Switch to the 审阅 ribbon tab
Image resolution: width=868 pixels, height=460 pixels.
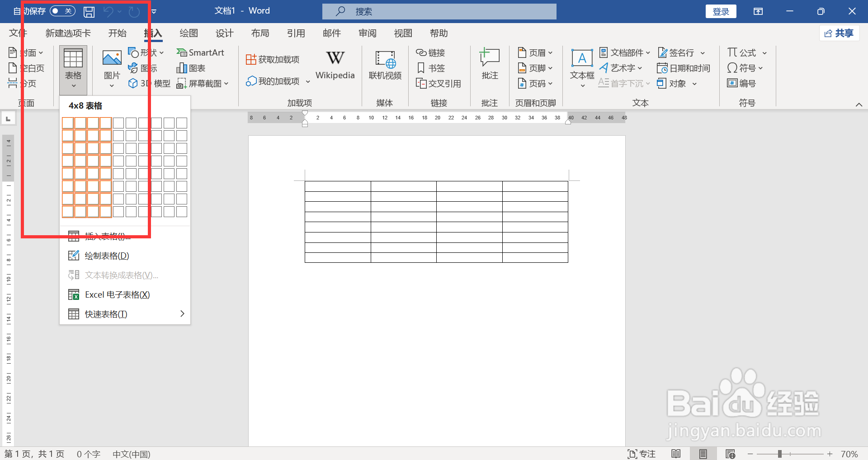point(368,33)
